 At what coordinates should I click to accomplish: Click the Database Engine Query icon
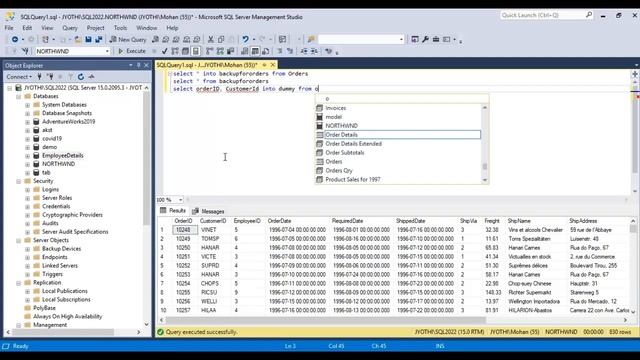(x=155, y=40)
